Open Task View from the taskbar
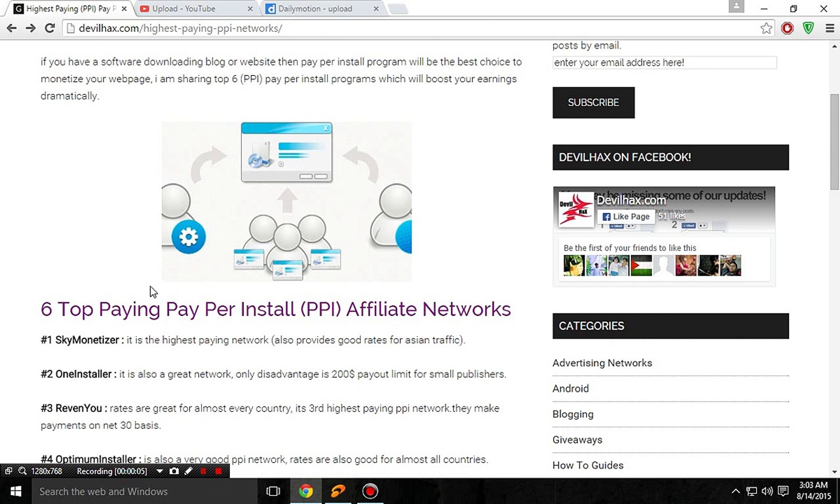Screen dimensions: 840x504 click(273, 491)
